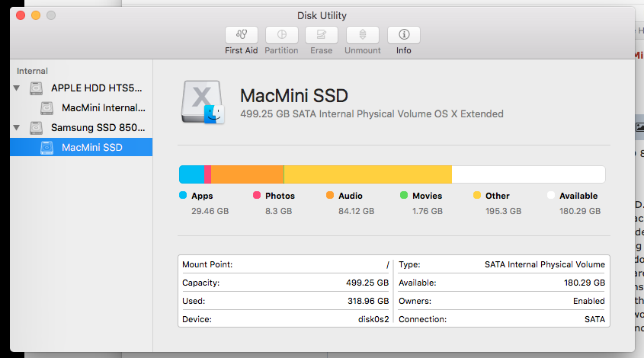Click the blue Apps legend dot
This screenshot has height=358, width=644.
(183, 195)
